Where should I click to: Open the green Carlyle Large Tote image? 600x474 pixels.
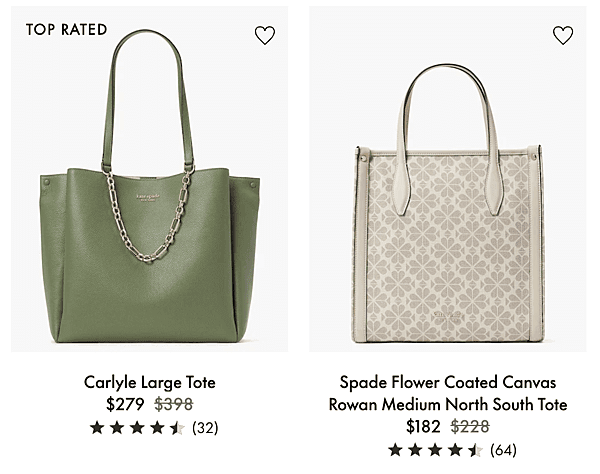tap(150, 179)
